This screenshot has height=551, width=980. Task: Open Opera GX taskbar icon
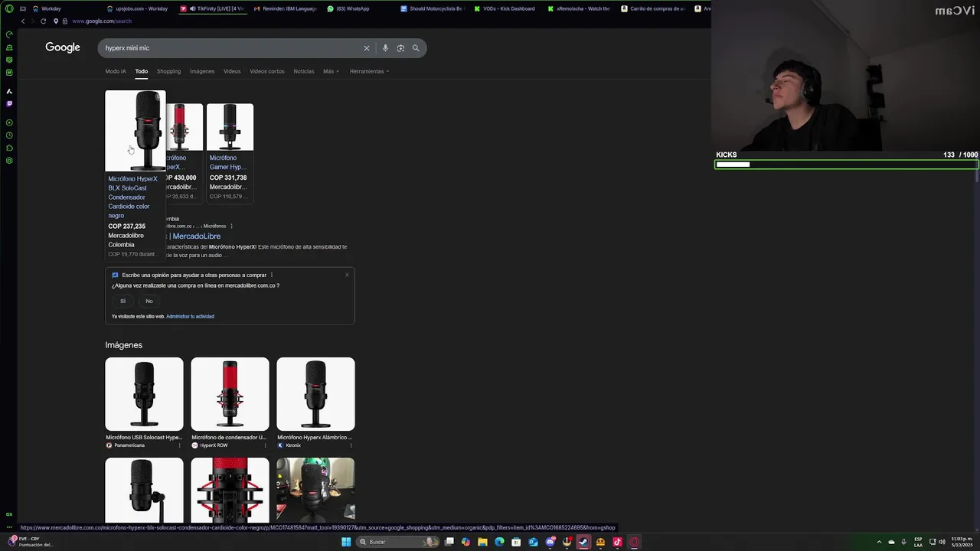pyautogui.click(x=634, y=542)
